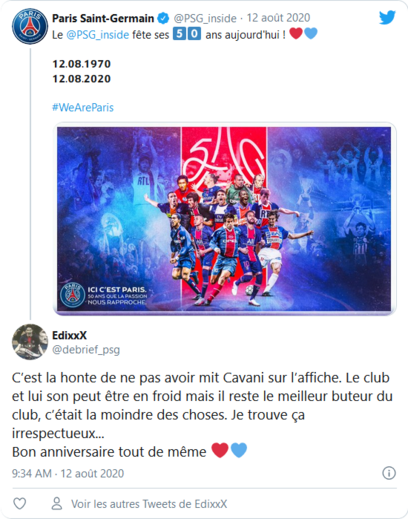Screen dimensions: 408x519
Task: Click the red heart emoji in reply
Action: coord(220,450)
